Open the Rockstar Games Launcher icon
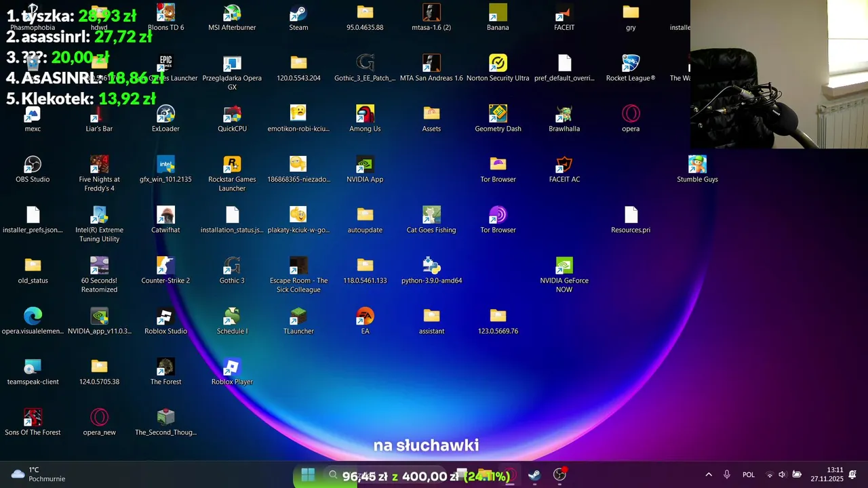 pos(232,174)
